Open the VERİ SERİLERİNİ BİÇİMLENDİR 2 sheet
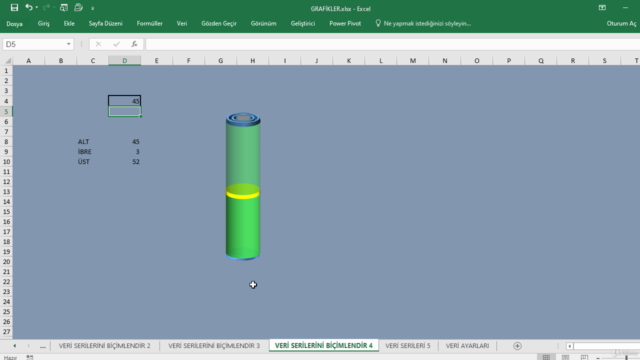The height and width of the screenshot is (360, 640). click(x=104, y=346)
